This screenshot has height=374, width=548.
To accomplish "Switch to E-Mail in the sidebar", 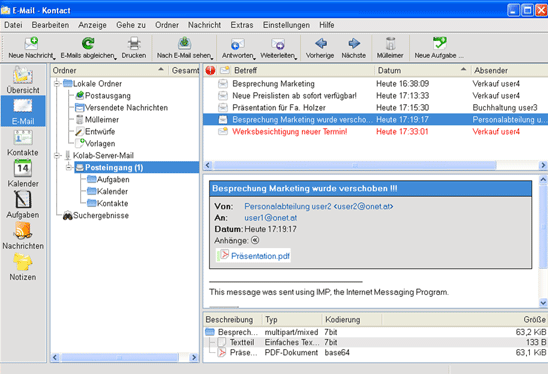I will coord(23,111).
